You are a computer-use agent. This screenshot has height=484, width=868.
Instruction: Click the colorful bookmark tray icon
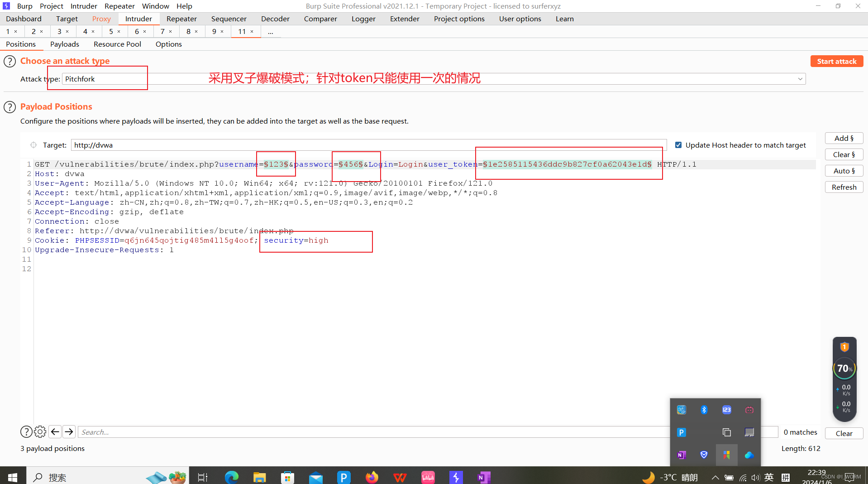[x=727, y=455]
